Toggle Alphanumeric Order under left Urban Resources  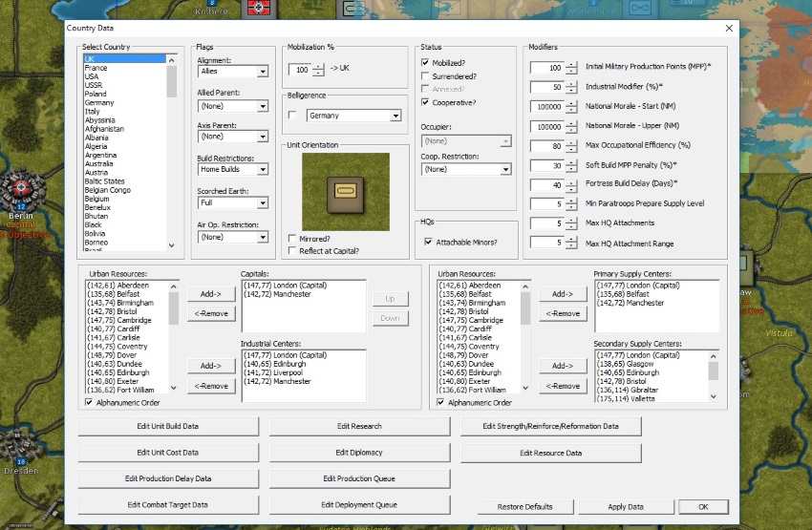[x=89, y=402]
